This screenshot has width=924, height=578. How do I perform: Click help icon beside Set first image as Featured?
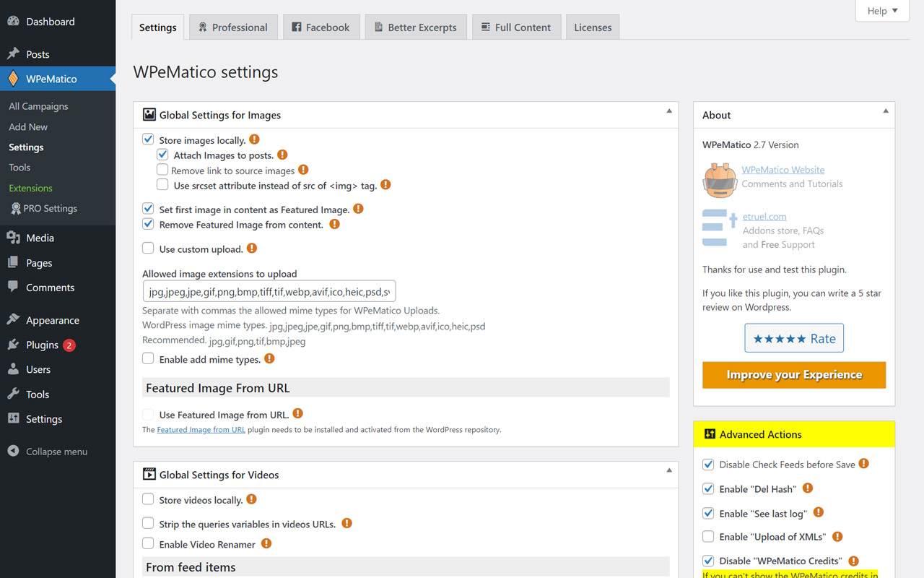[x=358, y=209]
